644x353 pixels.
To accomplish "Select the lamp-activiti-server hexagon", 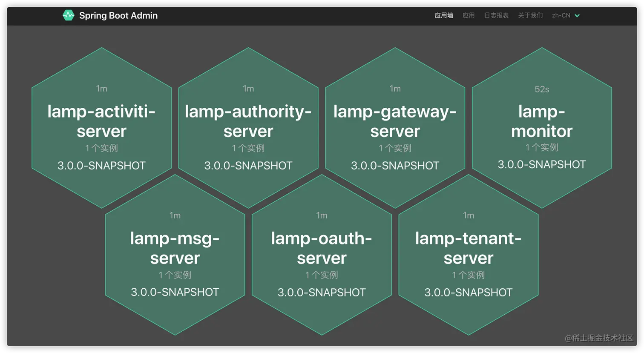I will pyautogui.click(x=102, y=128).
